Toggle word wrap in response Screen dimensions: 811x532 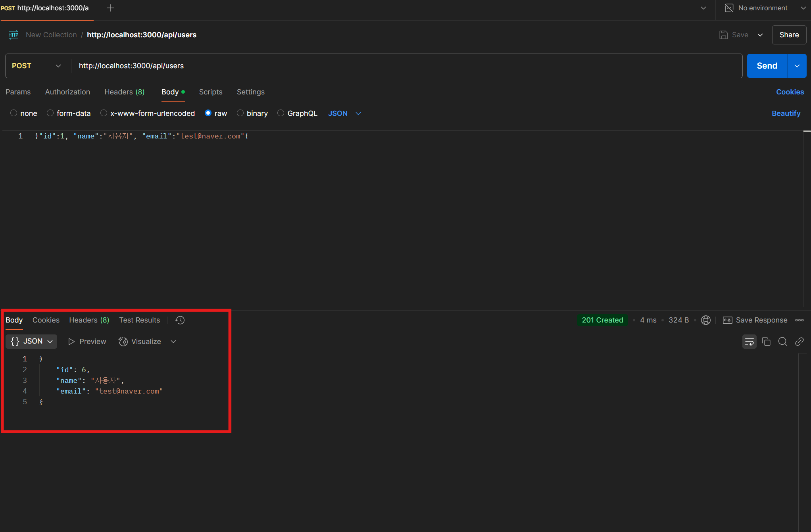[750, 342]
